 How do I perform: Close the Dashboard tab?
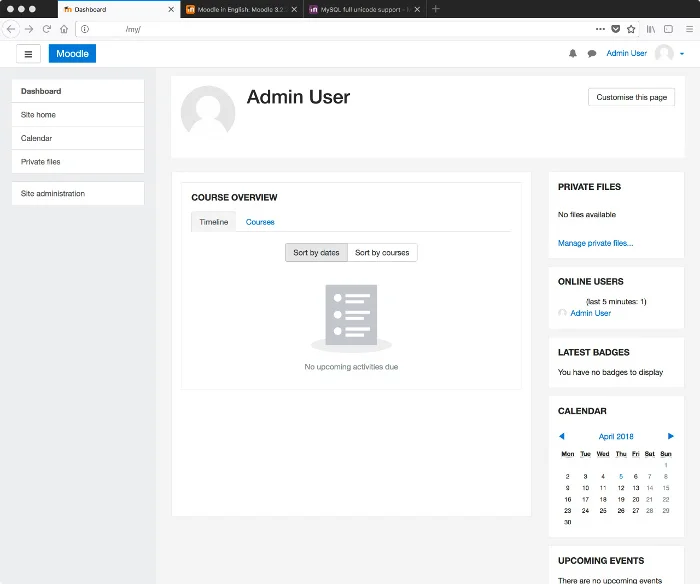click(x=171, y=9)
